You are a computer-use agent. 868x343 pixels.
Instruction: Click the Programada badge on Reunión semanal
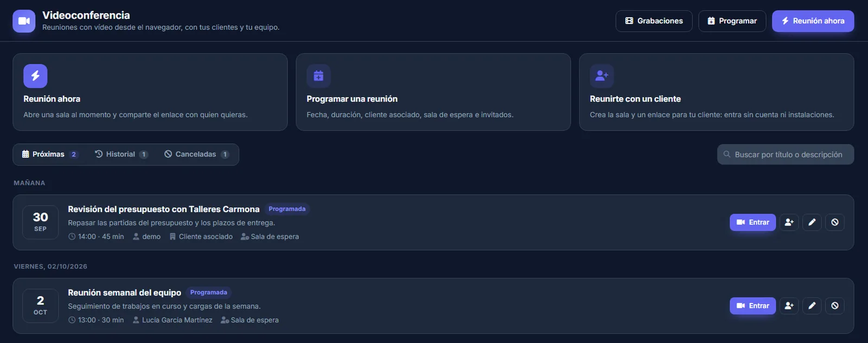click(209, 293)
